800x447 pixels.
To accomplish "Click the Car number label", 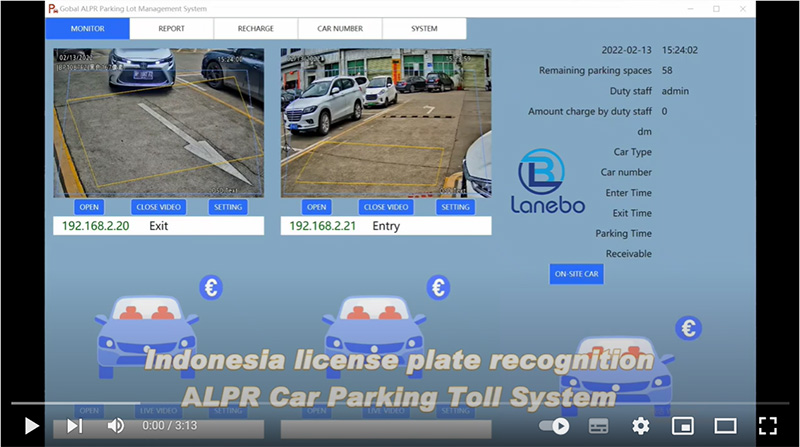I will click(x=626, y=172).
